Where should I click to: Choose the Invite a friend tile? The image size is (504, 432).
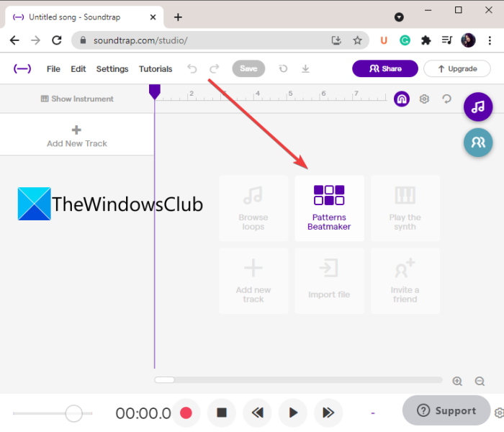pos(405,281)
